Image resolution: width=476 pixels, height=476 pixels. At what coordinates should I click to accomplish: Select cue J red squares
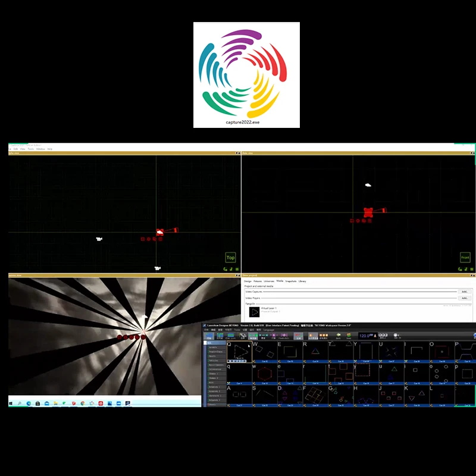click(391, 395)
